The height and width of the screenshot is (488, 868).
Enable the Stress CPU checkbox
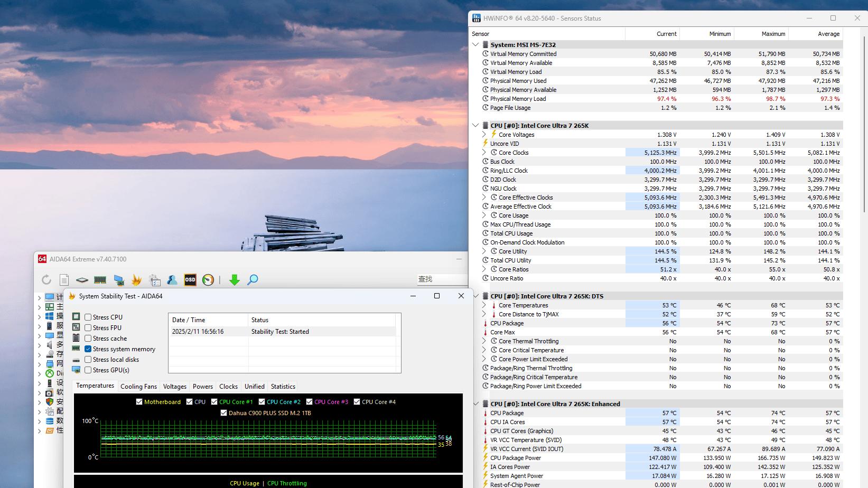88,317
